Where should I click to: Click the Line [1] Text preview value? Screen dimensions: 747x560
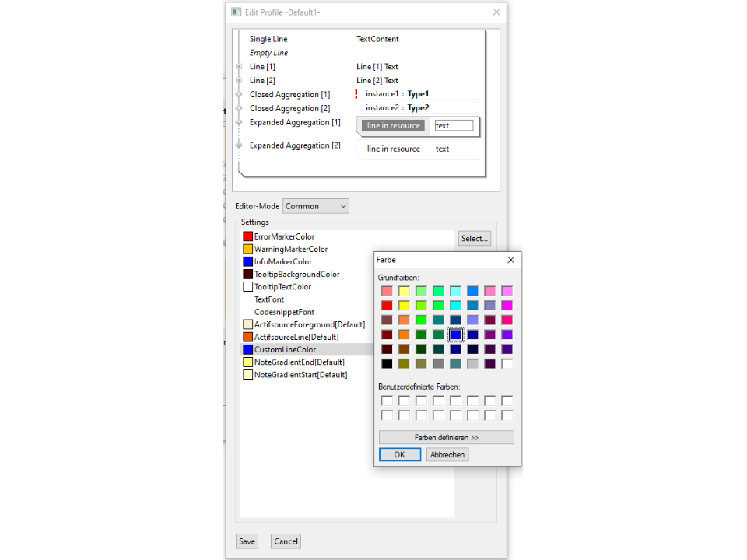pyautogui.click(x=377, y=67)
